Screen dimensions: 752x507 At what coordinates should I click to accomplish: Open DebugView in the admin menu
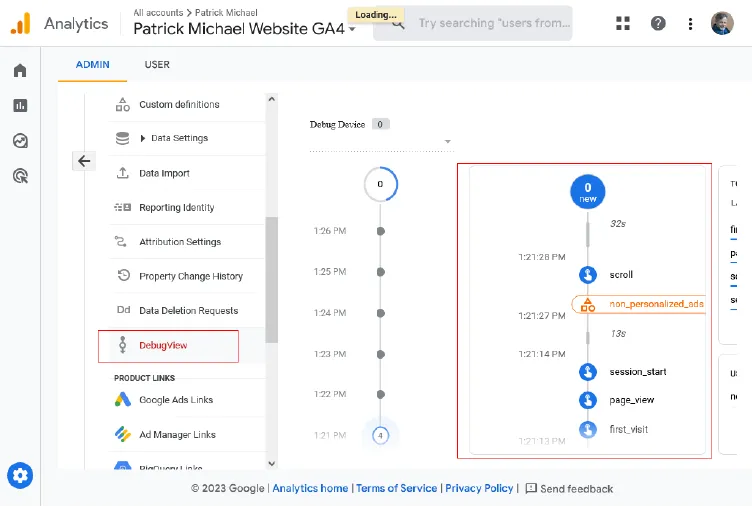pyautogui.click(x=163, y=346)
